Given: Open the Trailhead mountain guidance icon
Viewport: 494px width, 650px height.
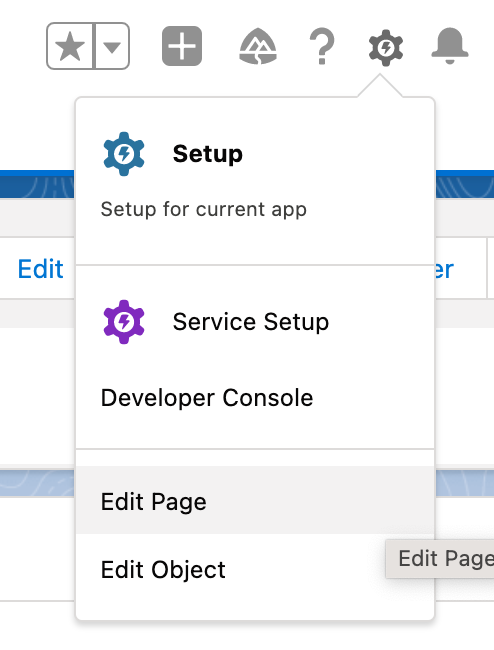Looking at the screenshot, I should (x=258, y=46).
